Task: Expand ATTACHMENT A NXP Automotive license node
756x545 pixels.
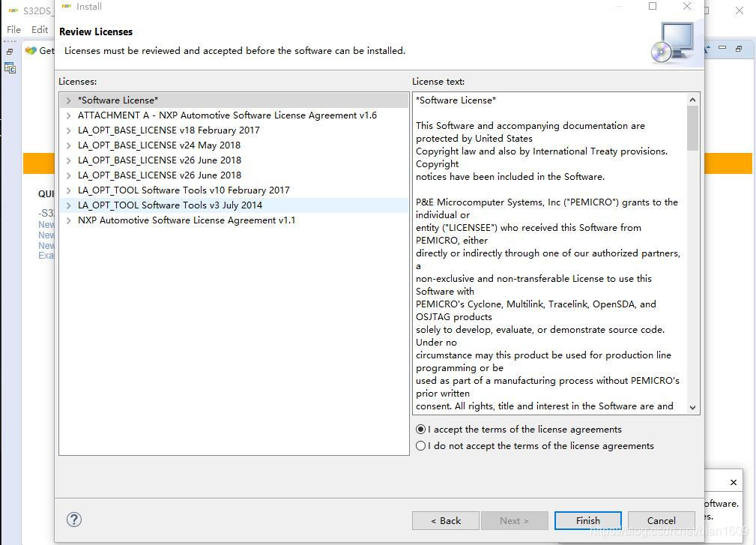Action: pyautogui.click(x=68, y=115)
